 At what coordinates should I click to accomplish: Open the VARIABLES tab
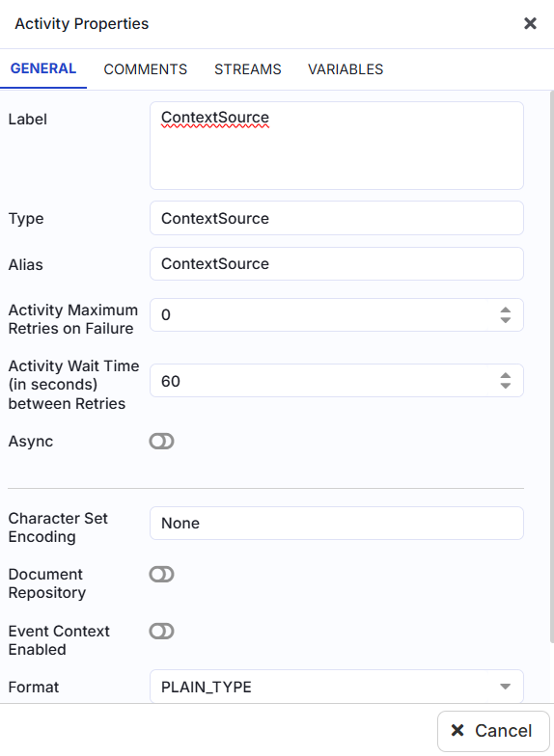click(346, 69)
